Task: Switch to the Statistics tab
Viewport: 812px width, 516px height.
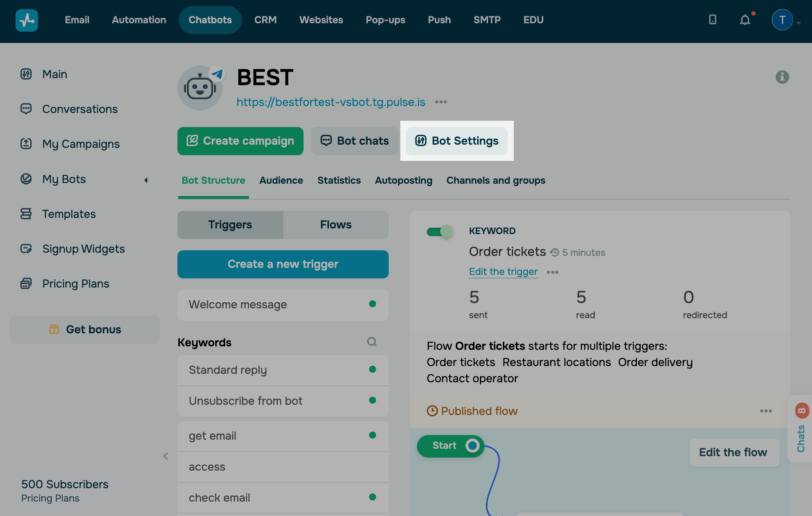Action: (339, 181)
